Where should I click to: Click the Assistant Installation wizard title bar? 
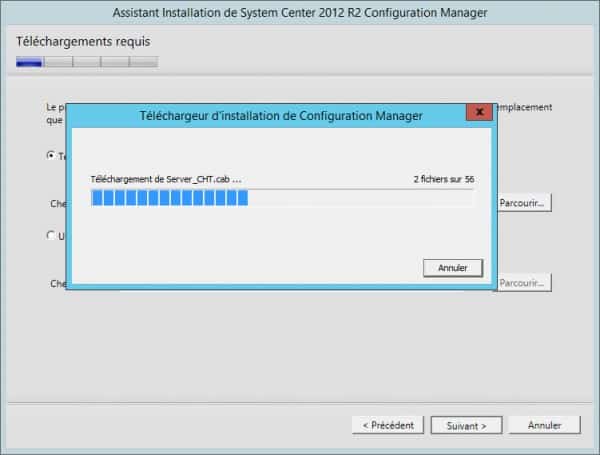[x=300, y=13]
